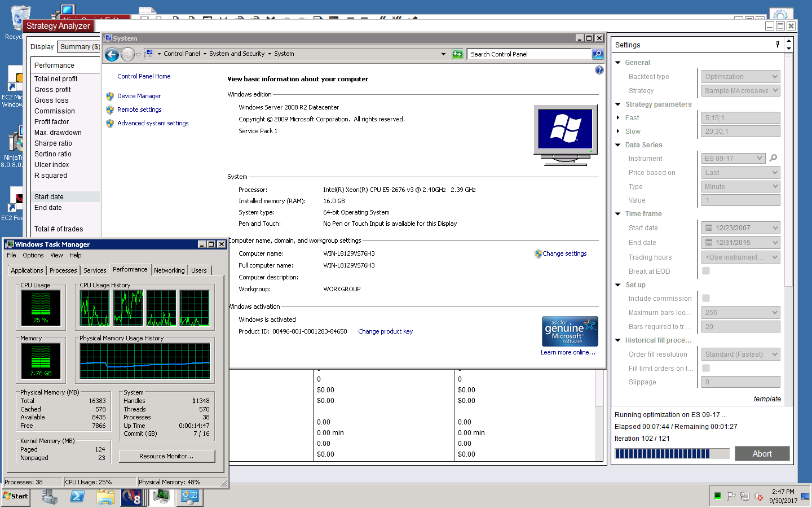
Task: Collapse the Data Series section
Action: (618, 145)
